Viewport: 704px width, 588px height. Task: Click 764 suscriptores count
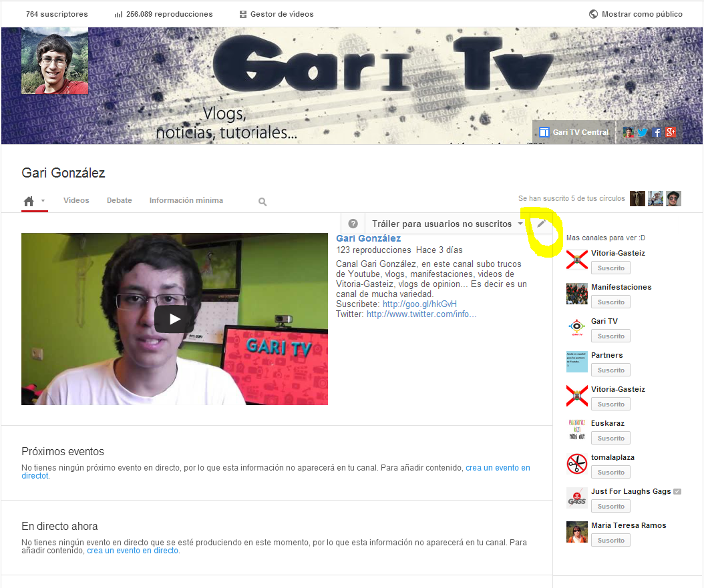click(x=57, y=14)
